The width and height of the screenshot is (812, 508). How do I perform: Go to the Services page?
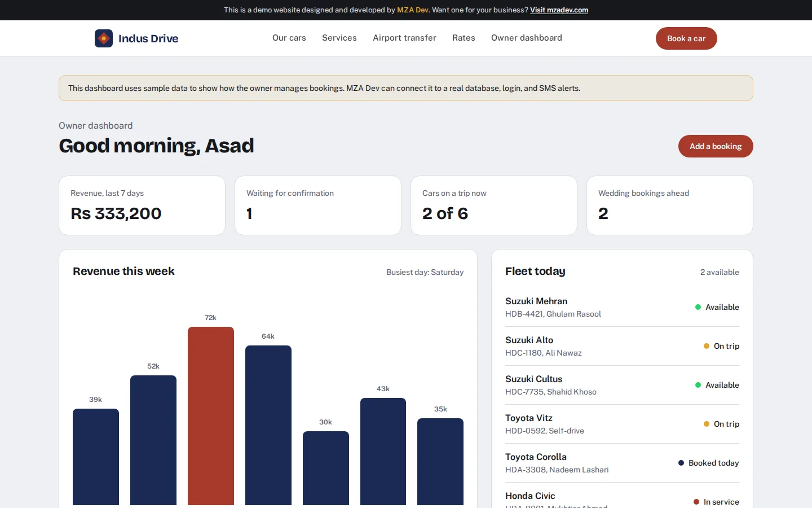tap(339, 38)
